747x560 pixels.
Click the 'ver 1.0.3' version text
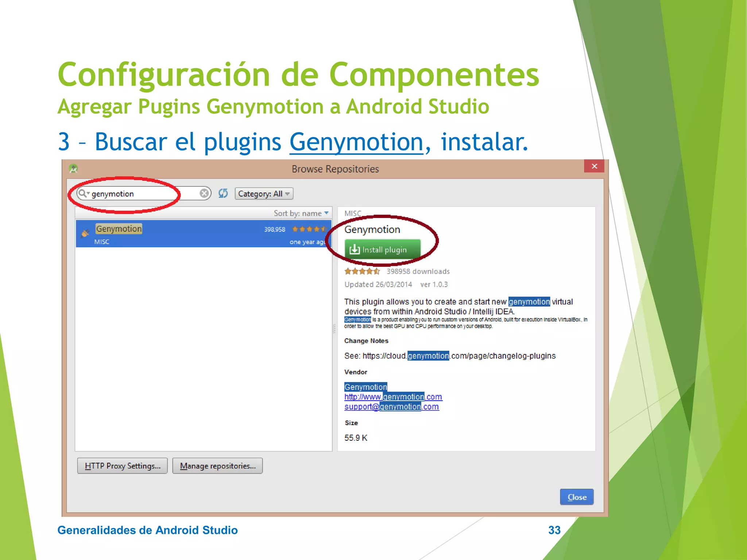click(434, 284)
